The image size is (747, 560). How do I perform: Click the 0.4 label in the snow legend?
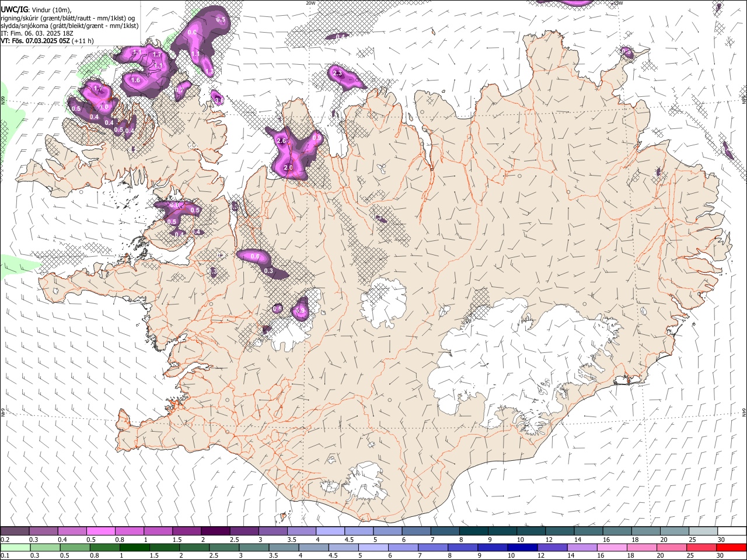tap(62, 540)
